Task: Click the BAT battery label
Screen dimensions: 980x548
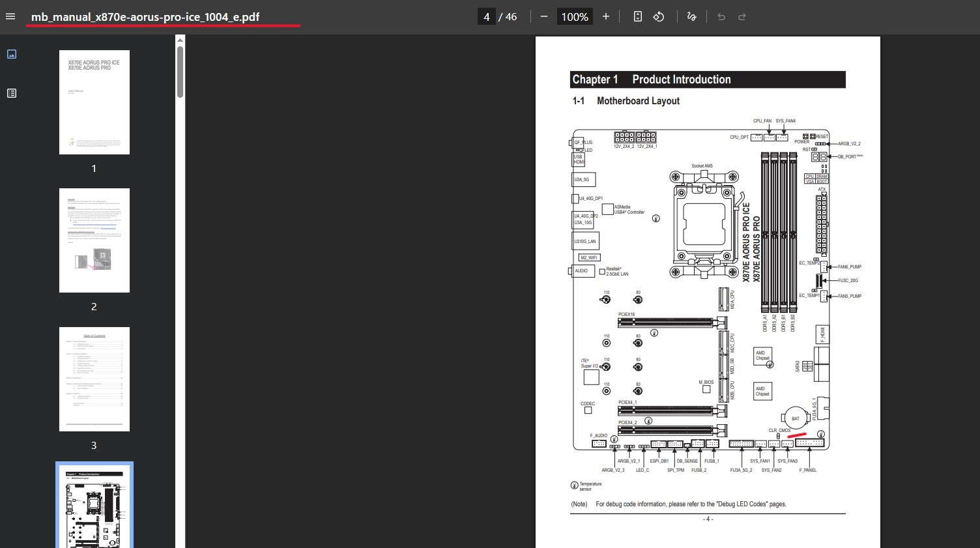Action: pyautogui.click(x=796, y=419)
